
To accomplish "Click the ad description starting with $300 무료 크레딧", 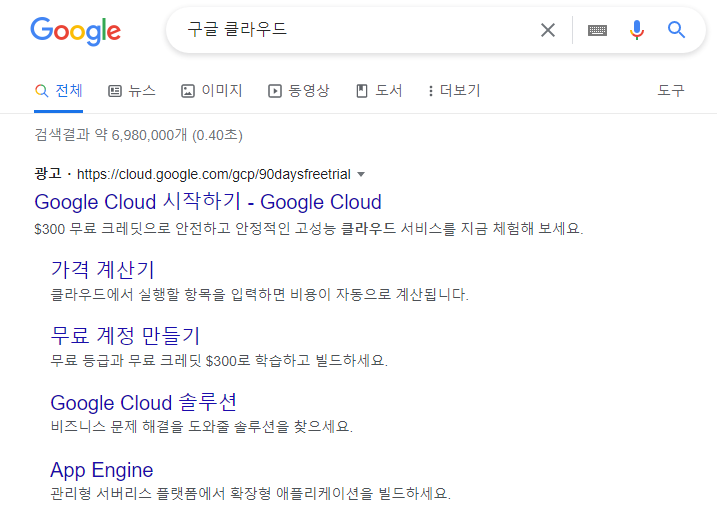I will tap(309, 228).
